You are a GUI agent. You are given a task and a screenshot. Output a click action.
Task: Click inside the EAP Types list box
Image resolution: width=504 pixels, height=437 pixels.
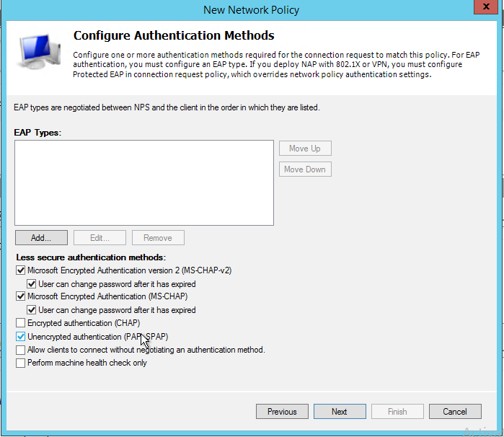tap(144, 182)
